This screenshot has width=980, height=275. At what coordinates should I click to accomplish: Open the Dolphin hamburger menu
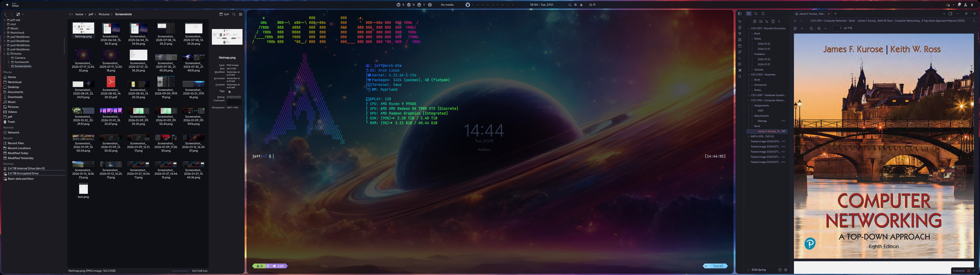click(240, 15)
